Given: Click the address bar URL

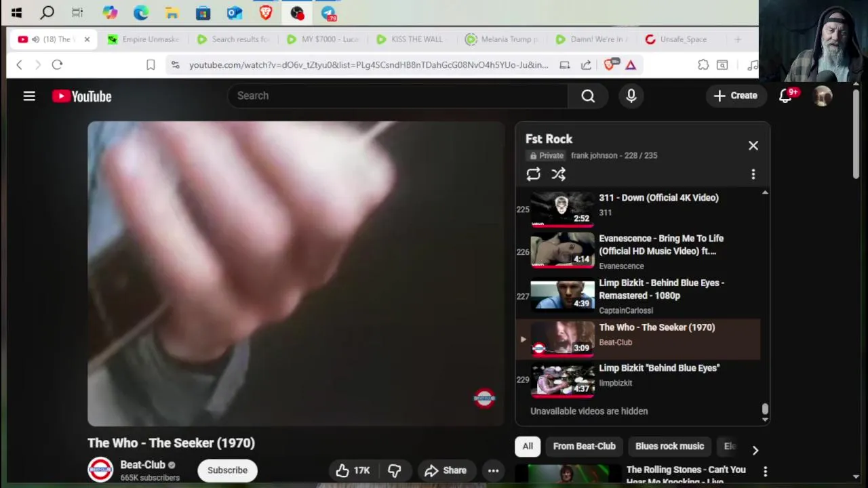Looking at the screenshot, I should pyautogui.click(x=368, y=65).
